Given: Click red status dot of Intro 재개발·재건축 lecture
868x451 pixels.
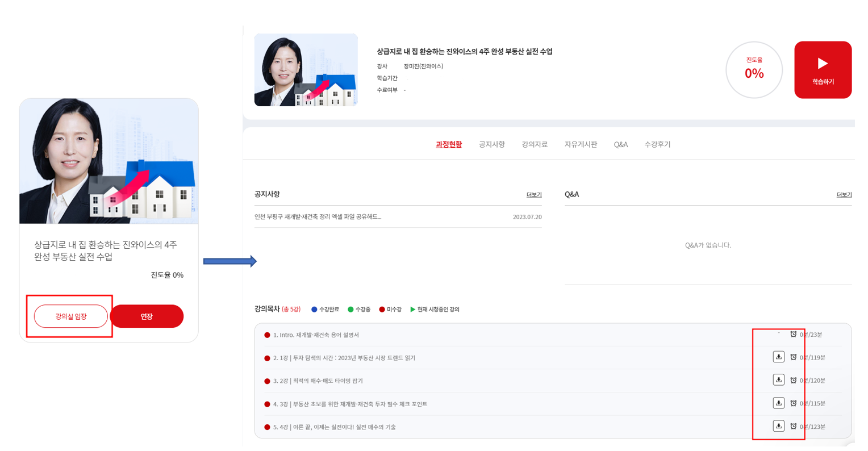Looking at the screenshot, I should click(x=267, y=335).
